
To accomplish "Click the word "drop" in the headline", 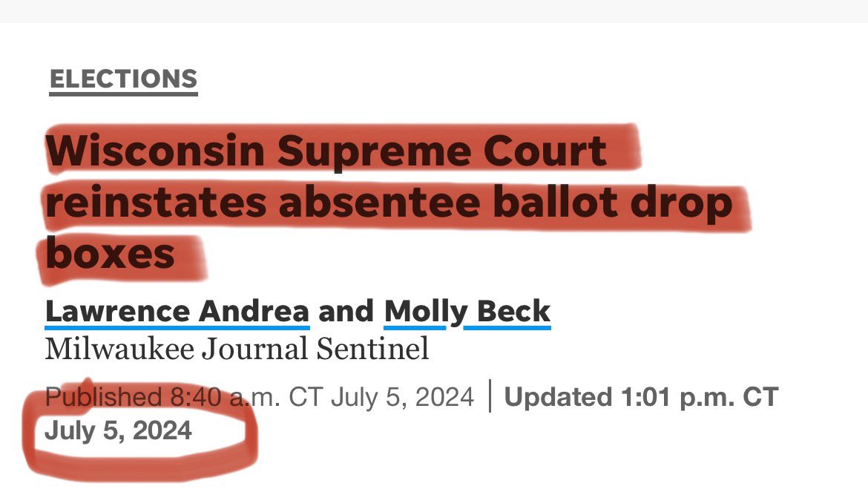I will point(686,205).
